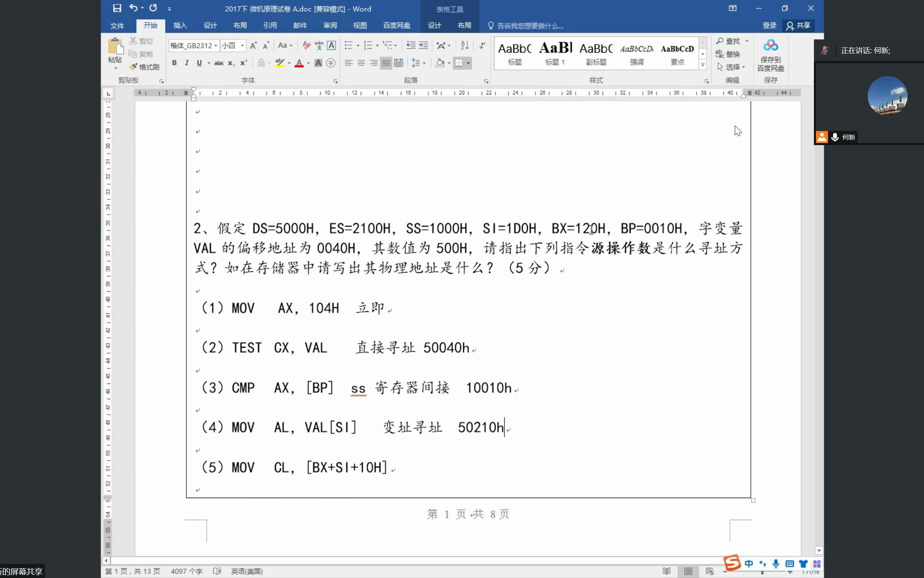Click the Cut (剪切) scissors icon
Image resolution: width=924 pixels, height=578 pixels.
coord(133,41)
